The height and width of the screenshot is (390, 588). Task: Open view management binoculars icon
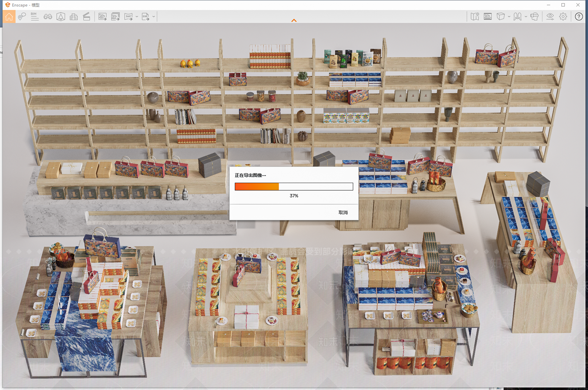click(x=48, y=17)
